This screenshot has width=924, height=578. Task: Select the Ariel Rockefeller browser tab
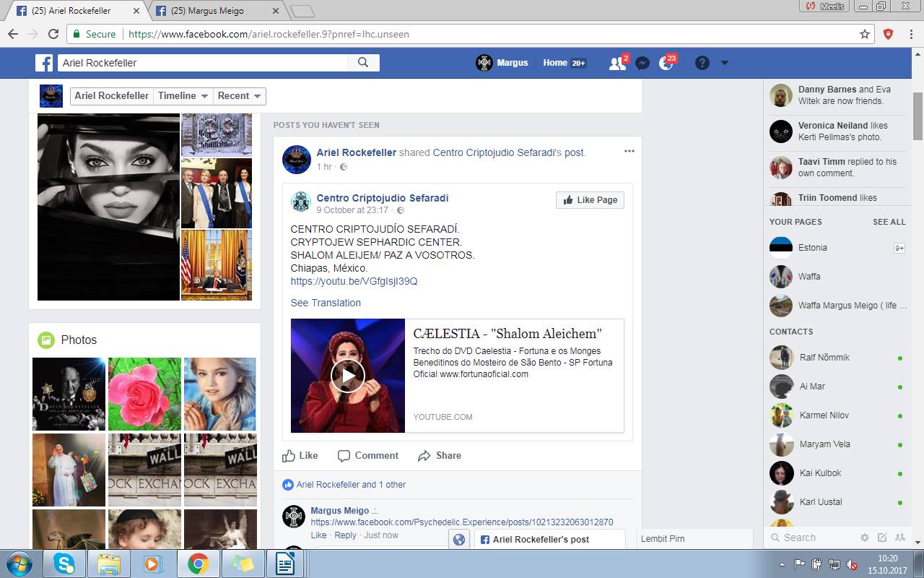pyautogui.click(x=78, y=11)
